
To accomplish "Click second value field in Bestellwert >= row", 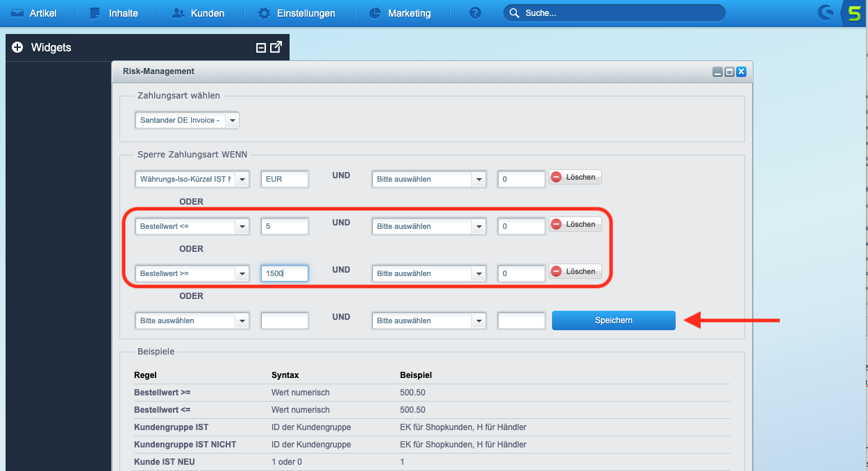I will tap(521, 273).
